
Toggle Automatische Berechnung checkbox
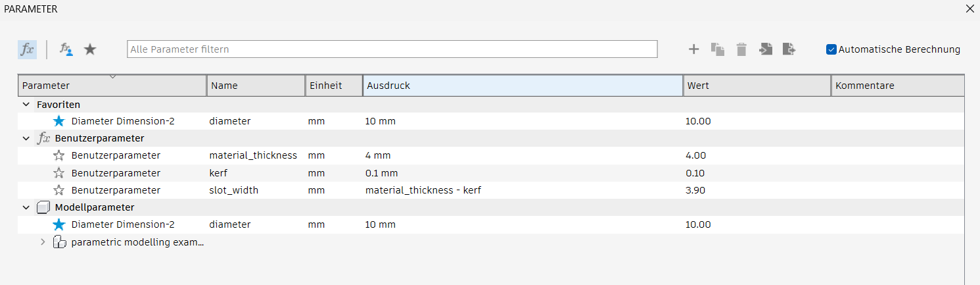tap(831, 49)
